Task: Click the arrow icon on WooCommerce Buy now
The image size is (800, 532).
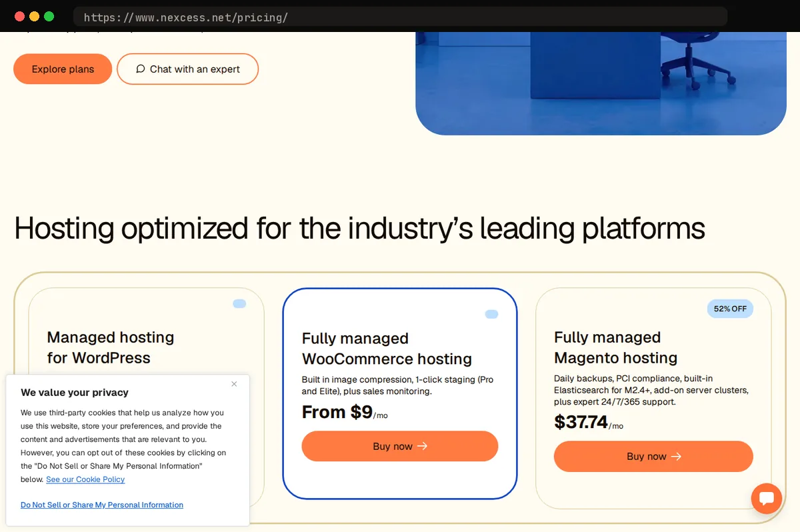Action: (422, 447)
